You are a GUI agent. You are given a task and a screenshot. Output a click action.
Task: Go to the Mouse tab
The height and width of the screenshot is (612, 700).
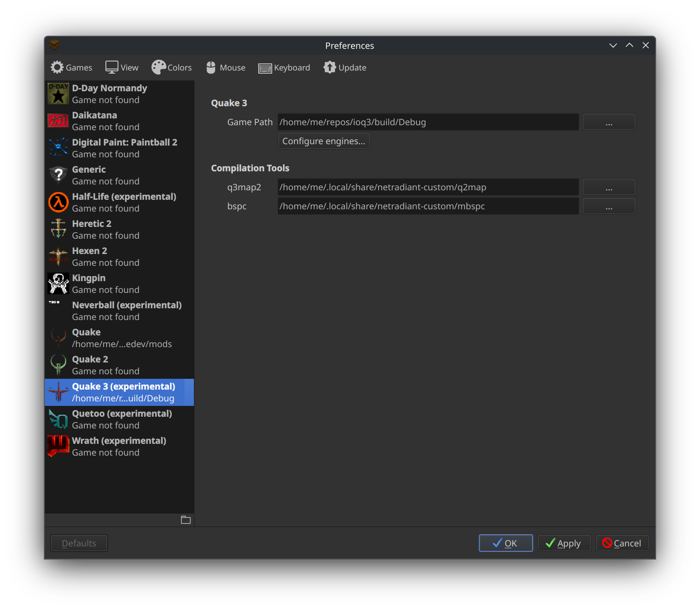point(226,68)
